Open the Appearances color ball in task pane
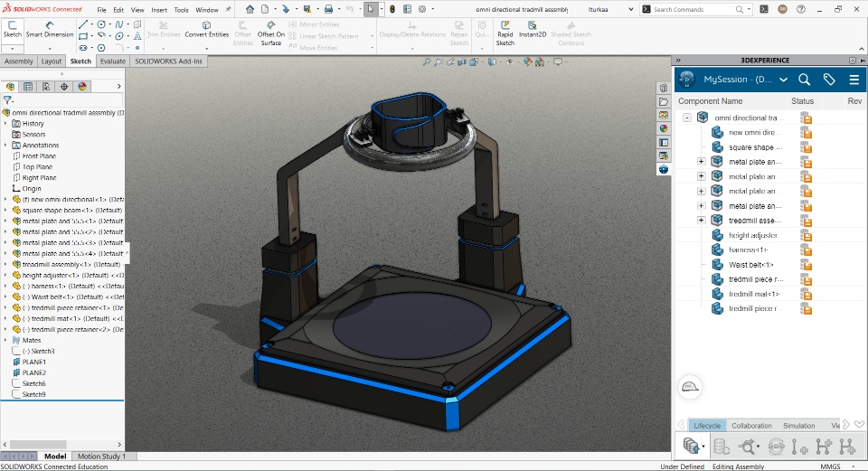The height and width of the screenshot is (471, 868). click(664, 128)
